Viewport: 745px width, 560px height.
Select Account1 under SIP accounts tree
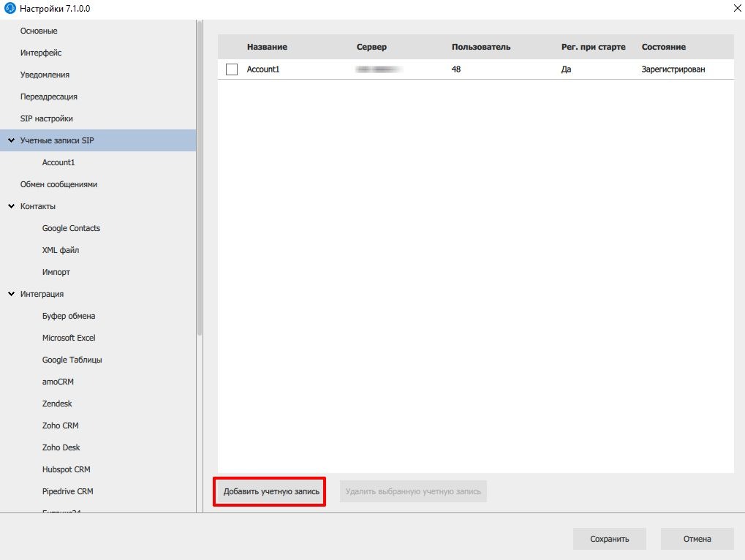coord(58,162)
